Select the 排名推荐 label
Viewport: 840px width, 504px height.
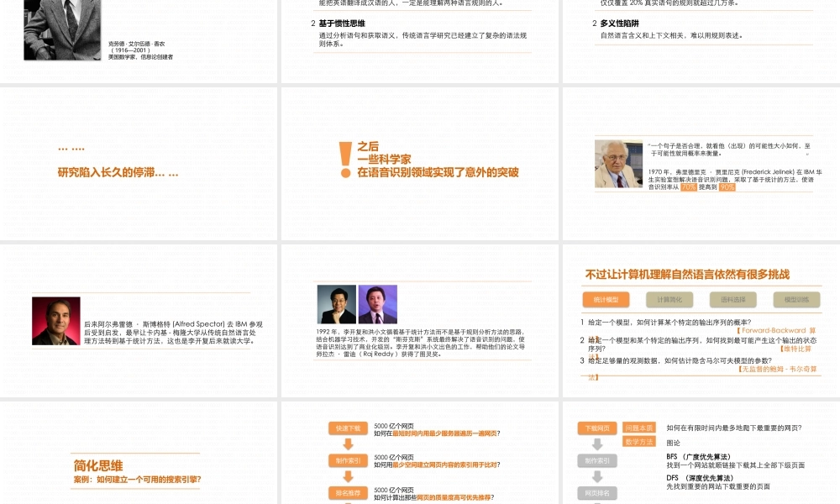click(350, 493)
